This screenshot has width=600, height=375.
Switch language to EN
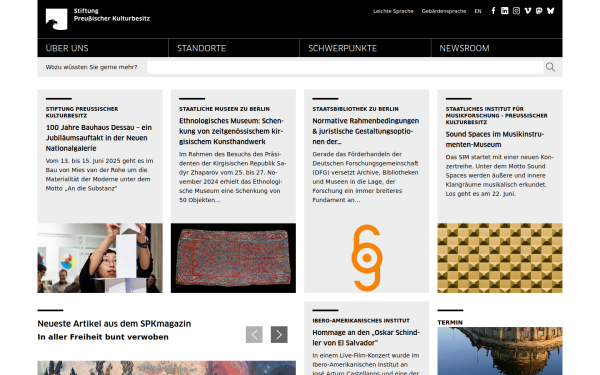click(x=478, y=11)
